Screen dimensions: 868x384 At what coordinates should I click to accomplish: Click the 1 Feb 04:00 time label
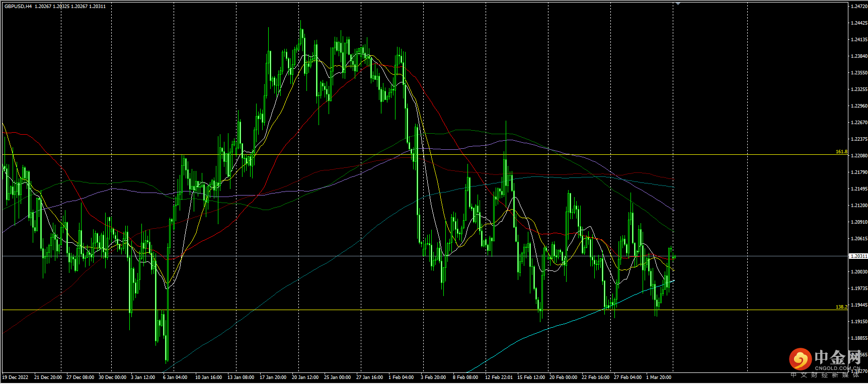point(401,377)
